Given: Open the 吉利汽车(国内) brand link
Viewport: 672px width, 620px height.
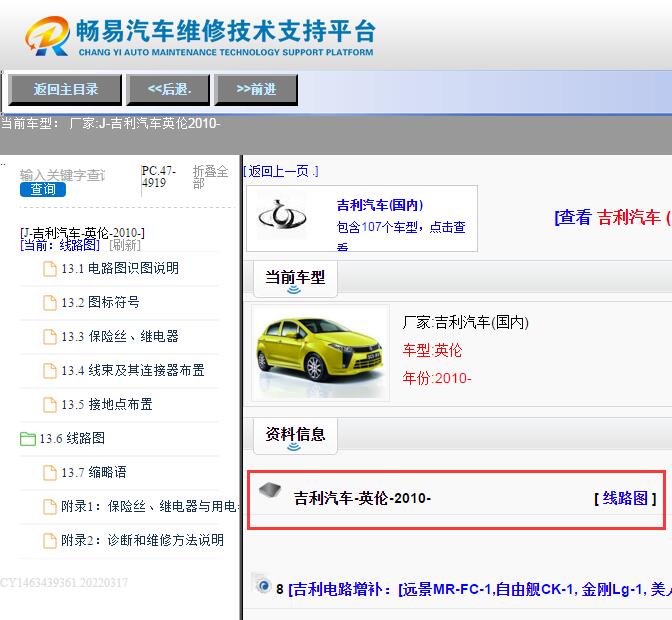Looking at the screenshot, I should (380, 205).
